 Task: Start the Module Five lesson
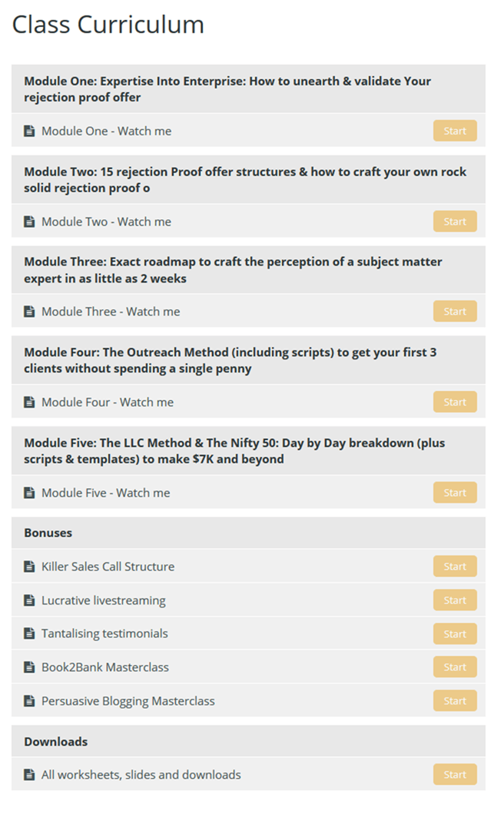tap(455, 493)
